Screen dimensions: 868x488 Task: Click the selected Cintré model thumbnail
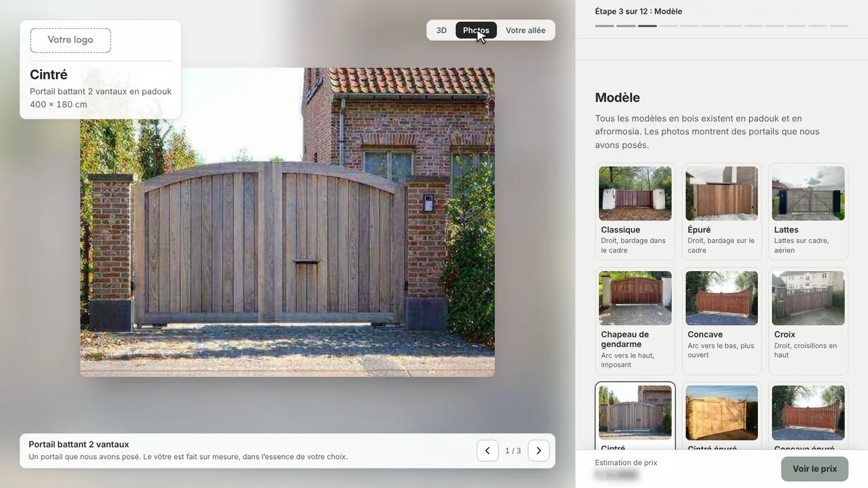pos(635,413)
